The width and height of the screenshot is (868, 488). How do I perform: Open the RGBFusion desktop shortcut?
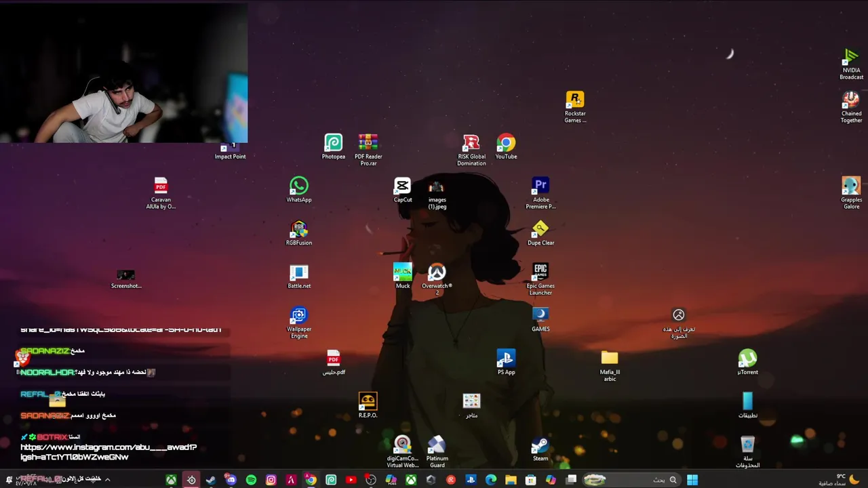pyautogui.click(x=299, y=233)
